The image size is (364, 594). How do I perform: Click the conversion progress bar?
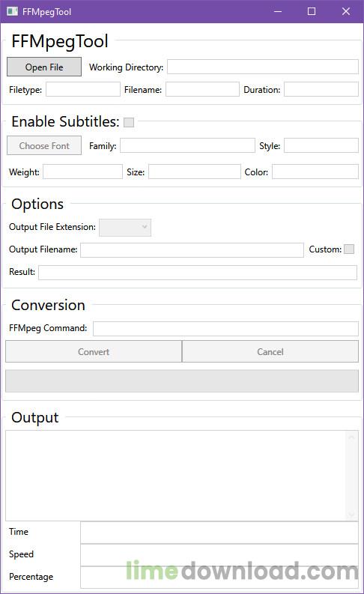[182, 381]
